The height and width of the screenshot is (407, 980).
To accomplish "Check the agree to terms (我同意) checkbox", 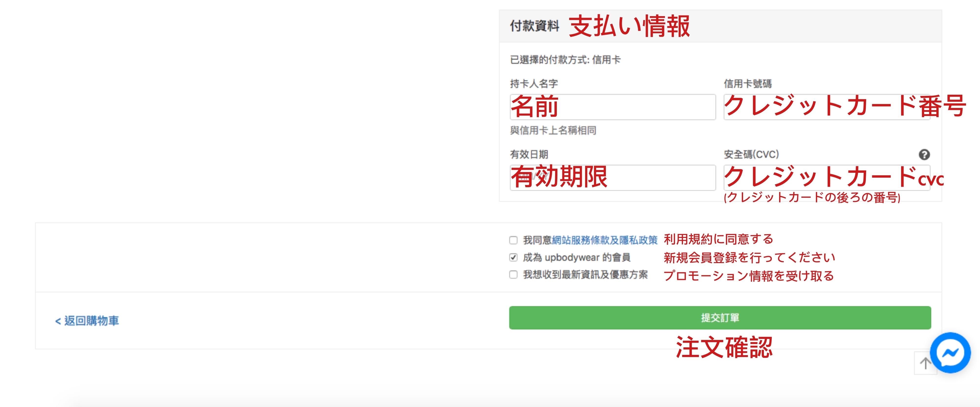I will pos(513,240).
